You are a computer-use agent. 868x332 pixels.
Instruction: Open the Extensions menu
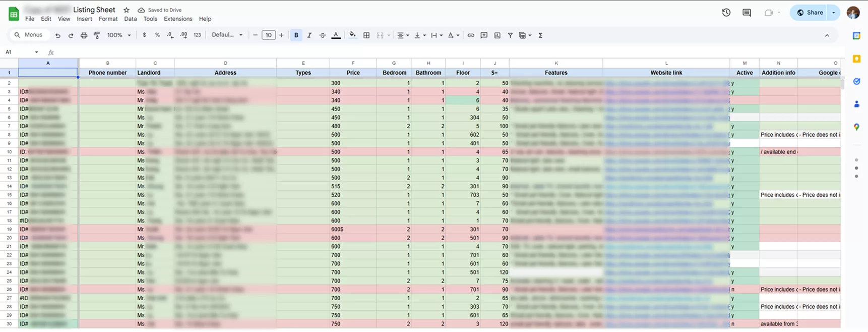click(x=178, y=19)
